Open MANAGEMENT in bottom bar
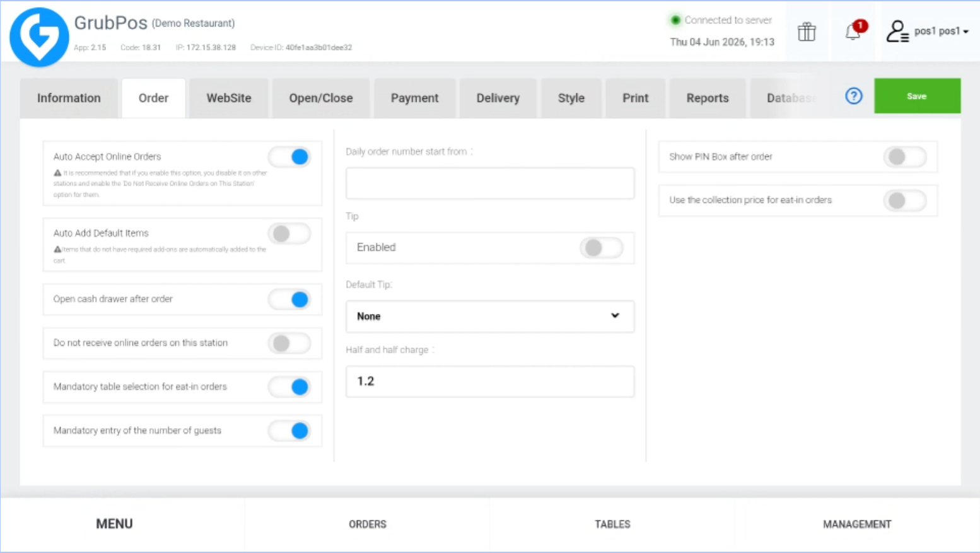980x553 pixels. click(x=857, y=525)
